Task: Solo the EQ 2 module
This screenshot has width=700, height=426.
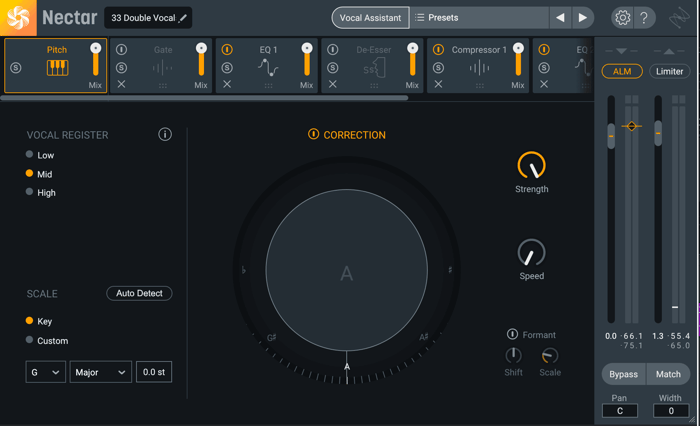Action: (544, 68)
